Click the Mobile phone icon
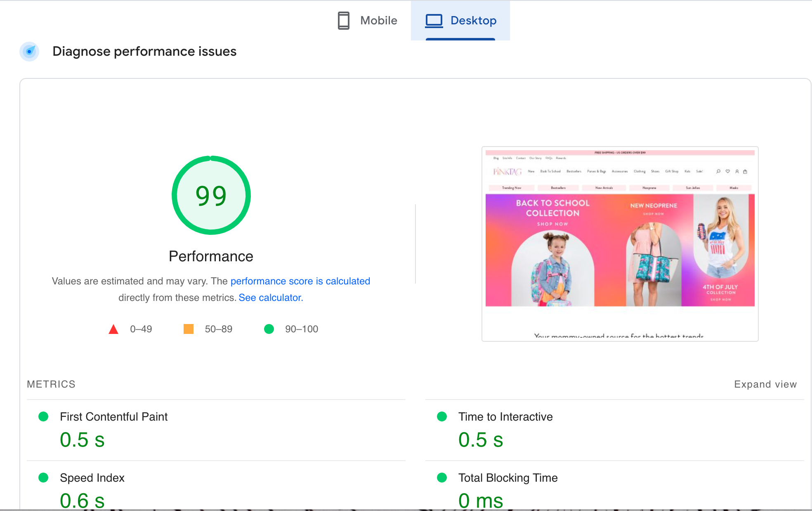 pyautogui.click(x=343, y=20)
